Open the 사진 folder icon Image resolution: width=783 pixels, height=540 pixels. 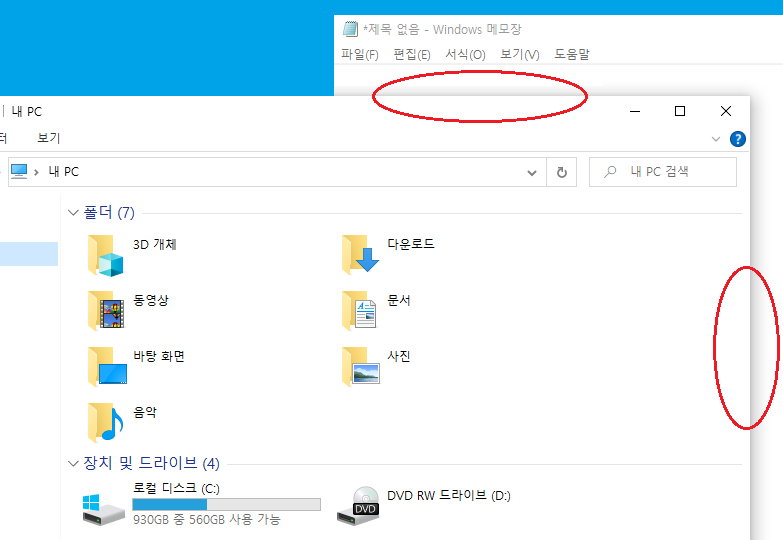point(361,367)
